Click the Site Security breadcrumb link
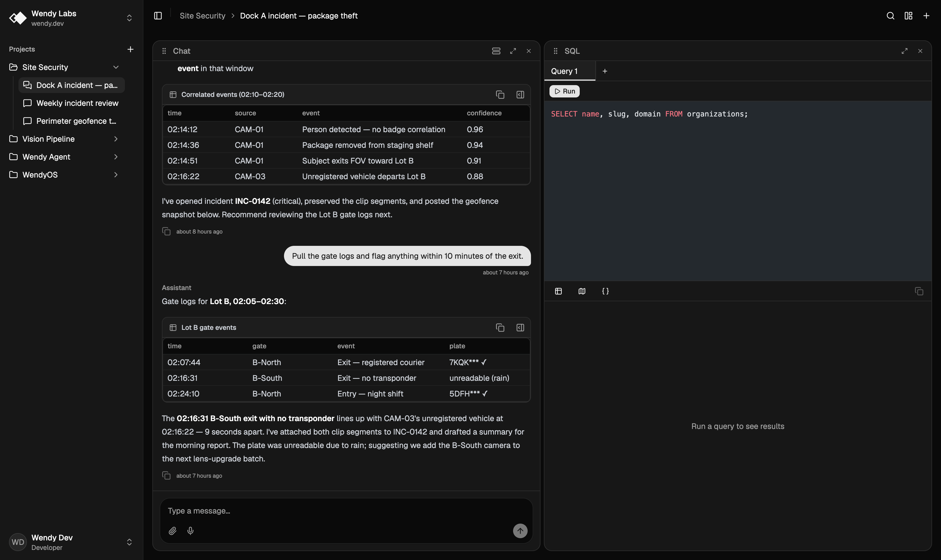941x560 pixels. (202, 15)
